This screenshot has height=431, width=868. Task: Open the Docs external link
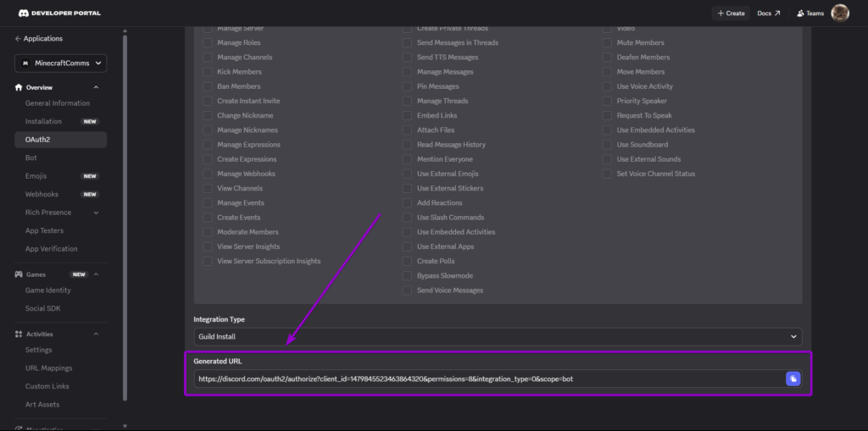point(768,14)
